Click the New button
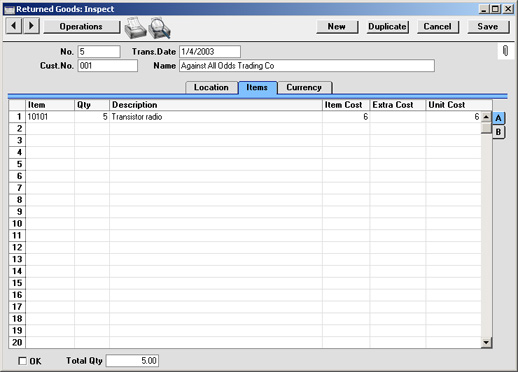This screenshot has width=518, height=372. pos(337,26)
